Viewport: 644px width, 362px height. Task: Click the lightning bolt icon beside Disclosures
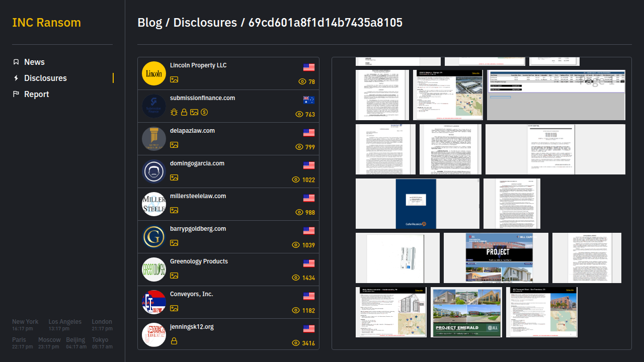(16, 78)
